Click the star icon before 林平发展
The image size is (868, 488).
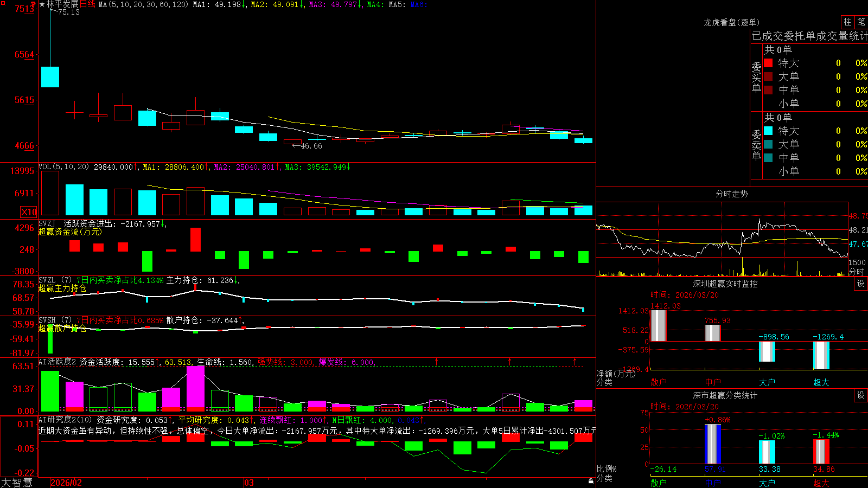42,4
